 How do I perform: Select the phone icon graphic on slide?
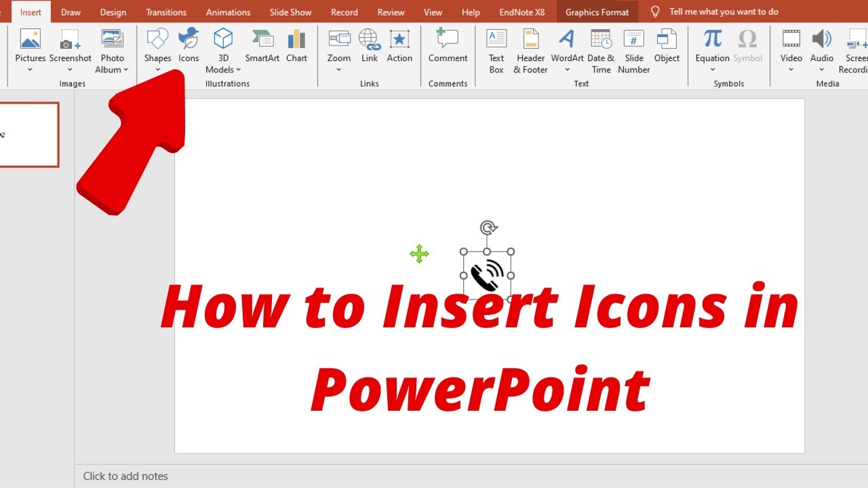coord(487,276)
